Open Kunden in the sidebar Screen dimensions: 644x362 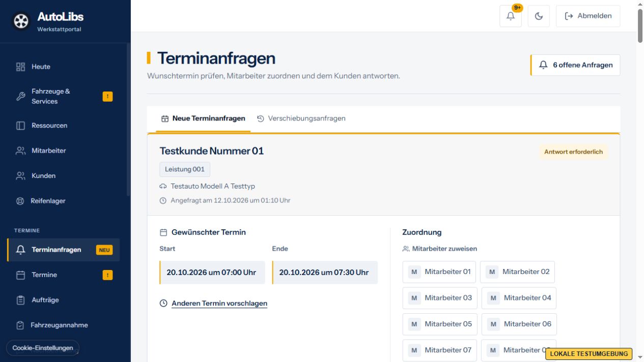click(63, 176)
